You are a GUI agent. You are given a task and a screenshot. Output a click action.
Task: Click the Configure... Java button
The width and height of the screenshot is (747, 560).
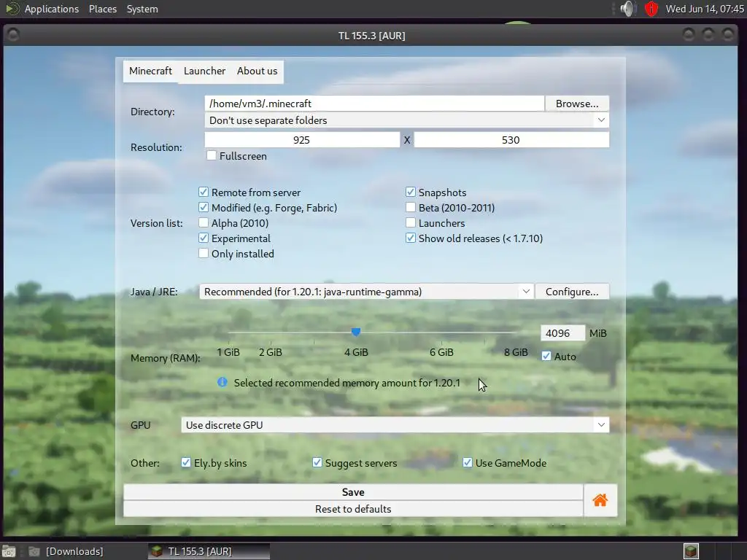(x=572, y=292)
